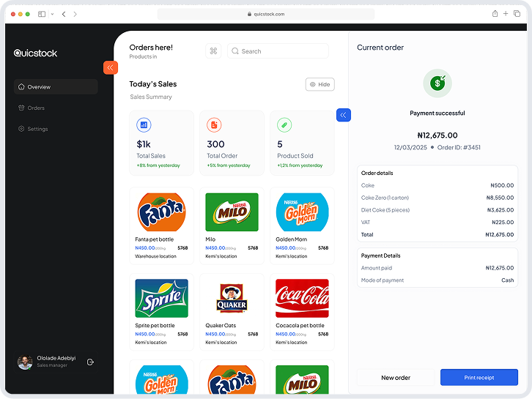Viewport: 532px width, 399px height.
Task: Click the Total Sales chart icon
Action: (x=144, y=125)
